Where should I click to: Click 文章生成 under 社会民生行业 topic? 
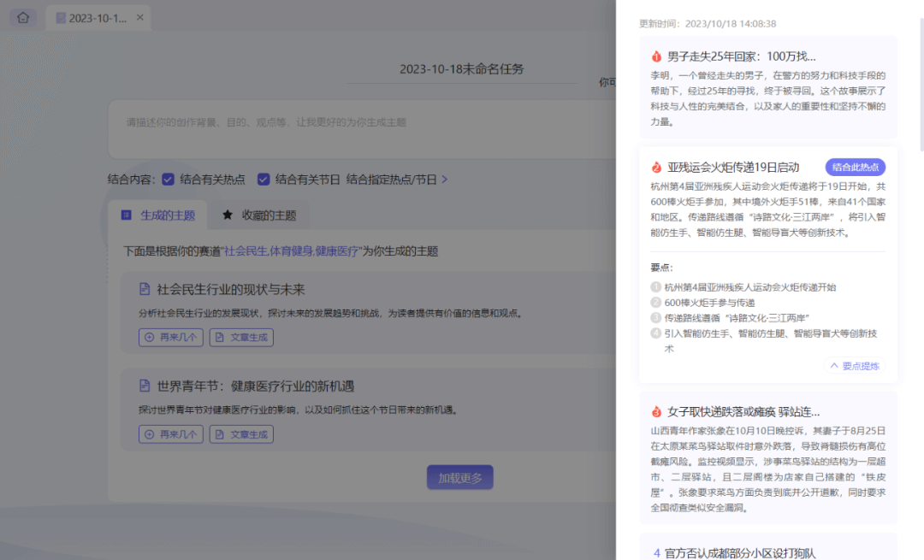[x=241, y=338]
